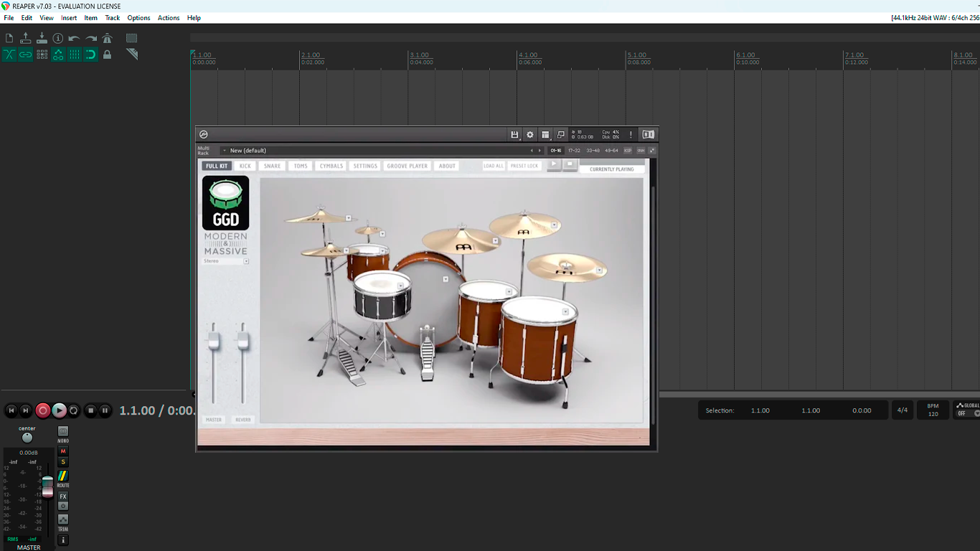Switch to CYMBALS tab in GGD
Image resolution: width=980 pixels, height=551 pixels.
331,166
